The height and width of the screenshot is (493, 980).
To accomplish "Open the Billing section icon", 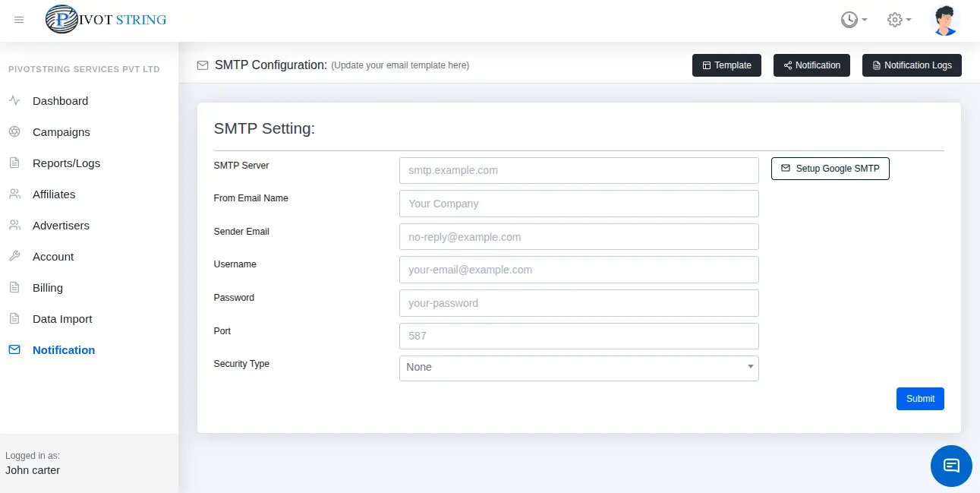I will pos(14,287).
